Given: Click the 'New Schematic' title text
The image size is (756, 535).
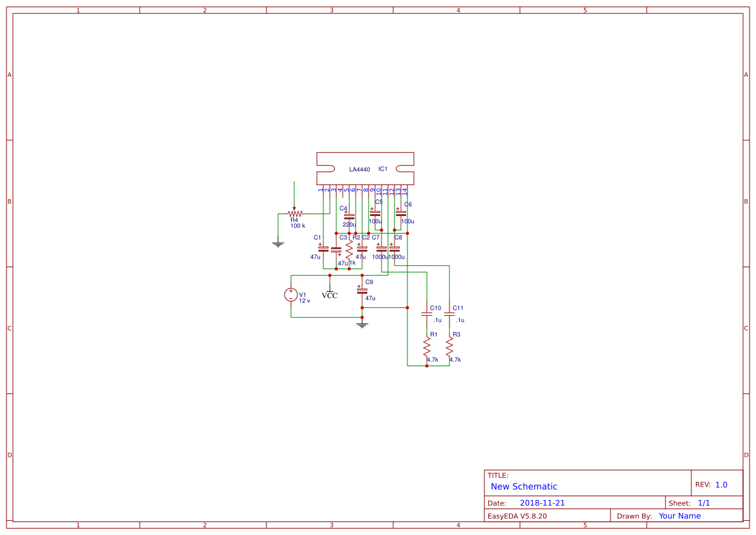Looking at the screenshot, I should tap(524, 486).
